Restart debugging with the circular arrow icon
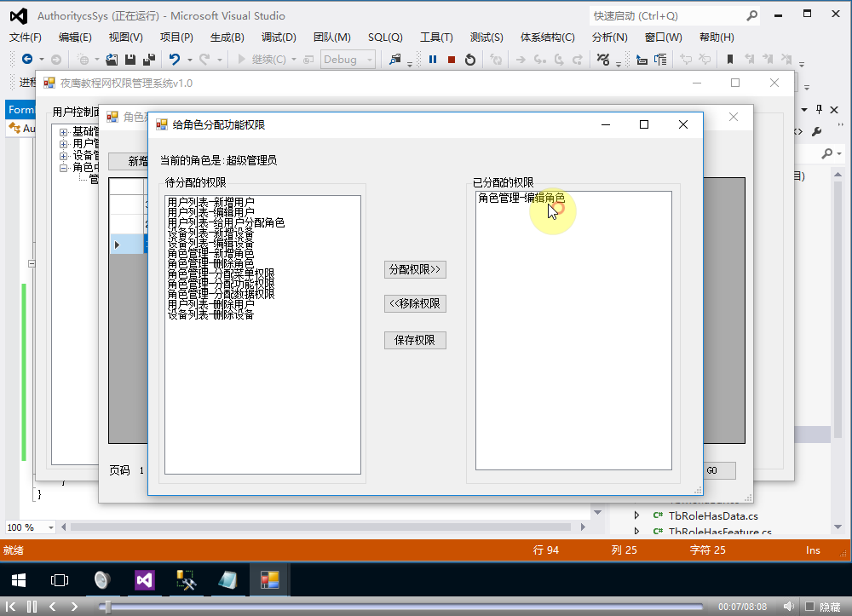Screen dimensions: 852x616 coord(470,59)
